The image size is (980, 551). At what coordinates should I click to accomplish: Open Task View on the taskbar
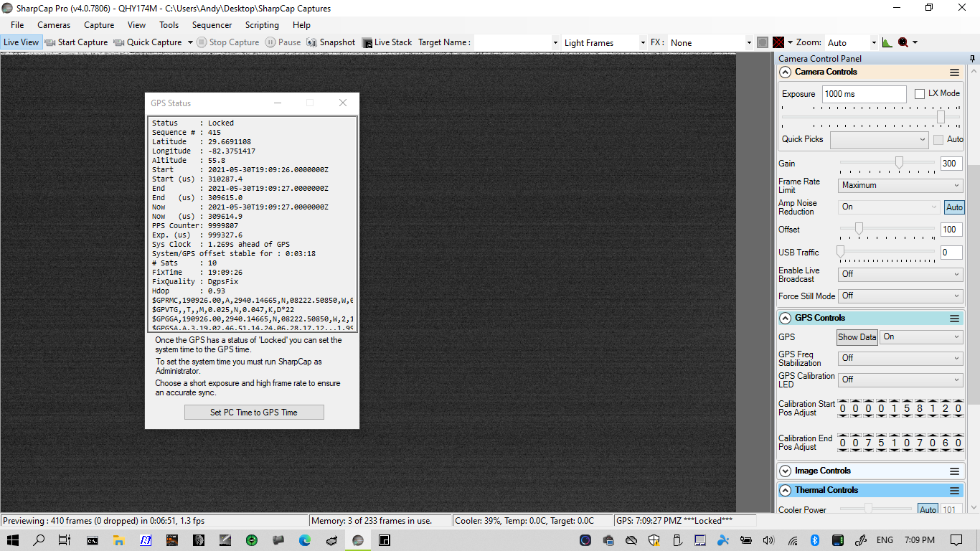(64, 540)
